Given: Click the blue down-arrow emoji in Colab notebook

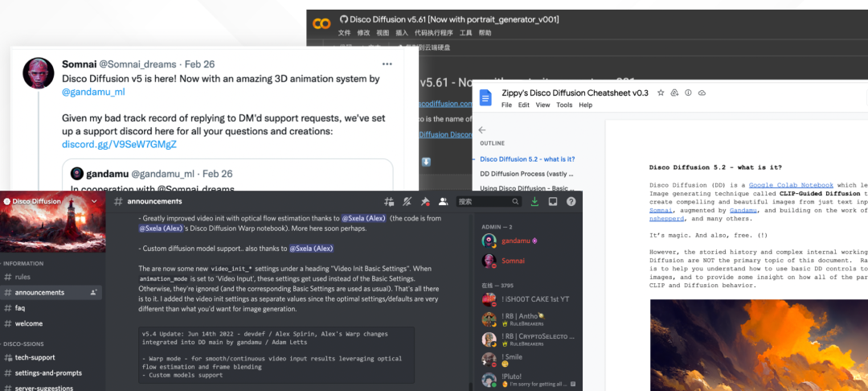Looking at the screenshot, I should pyautogui.click(x=426, y=163).
